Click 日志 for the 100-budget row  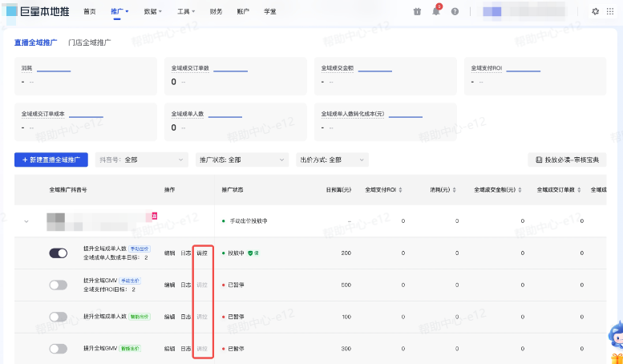pyautogui.click(x=186, y=317)
